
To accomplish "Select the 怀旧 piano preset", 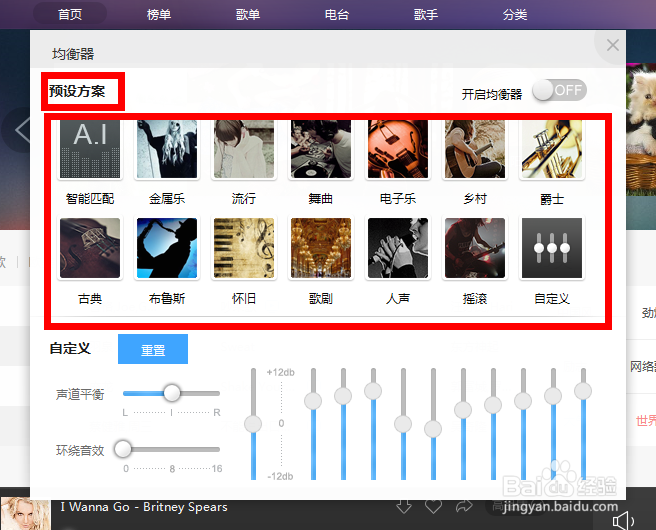I will (x=244, y=248).
